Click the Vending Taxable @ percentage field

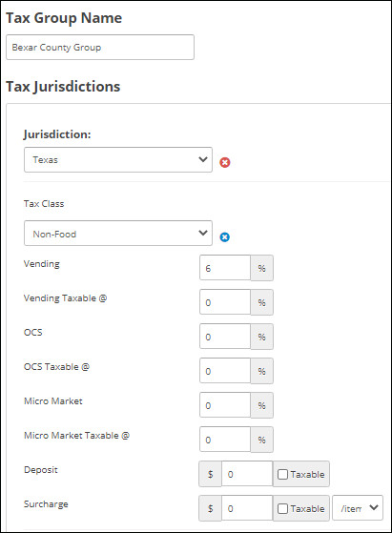(225, 302)
